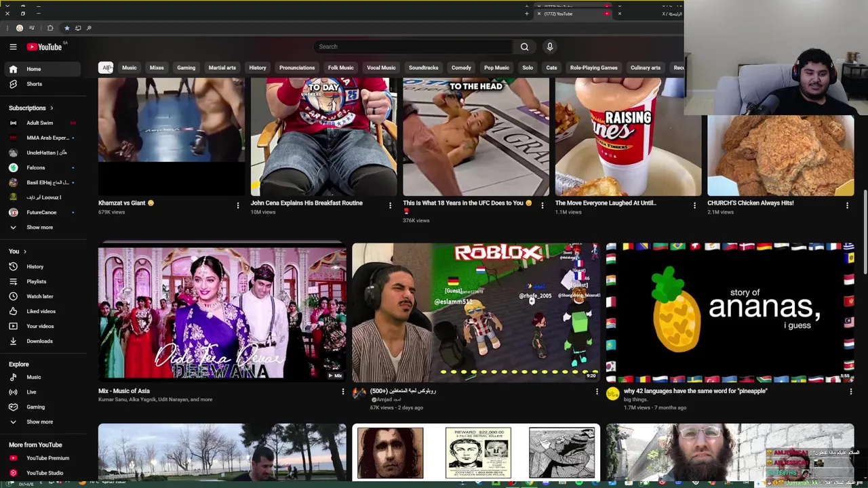868x488 pixels.
Task: Select the Pronunciations filter chip
Action: pyautogui.click(x=297, y=68)
